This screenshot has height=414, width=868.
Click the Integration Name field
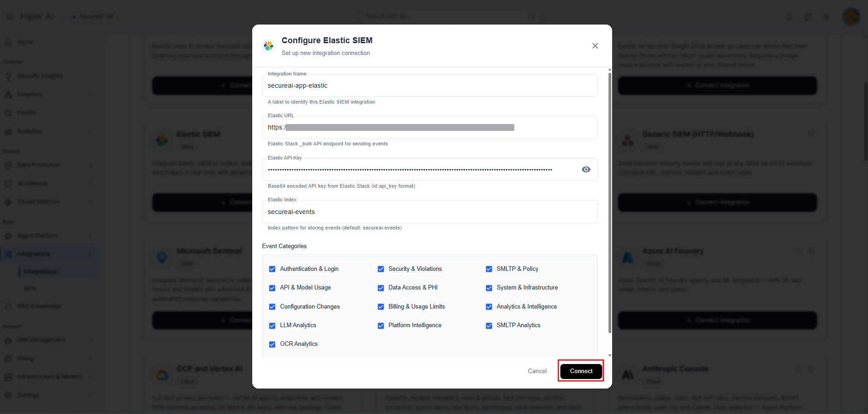coord(429,85)
